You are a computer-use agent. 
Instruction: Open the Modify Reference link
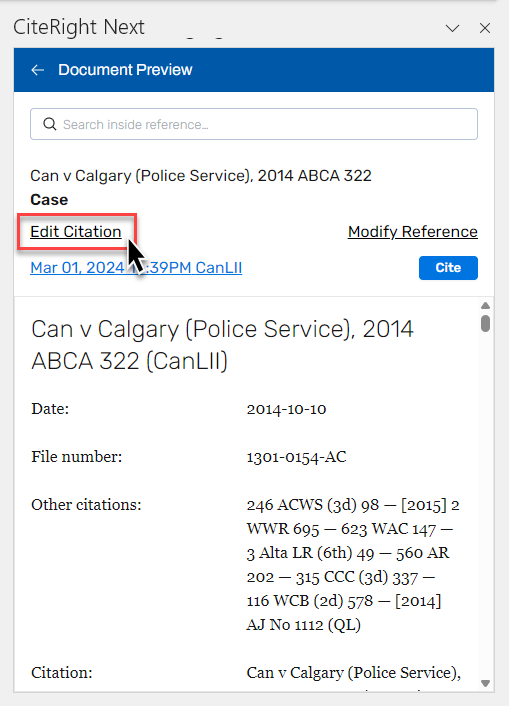[x=413, y=231]
